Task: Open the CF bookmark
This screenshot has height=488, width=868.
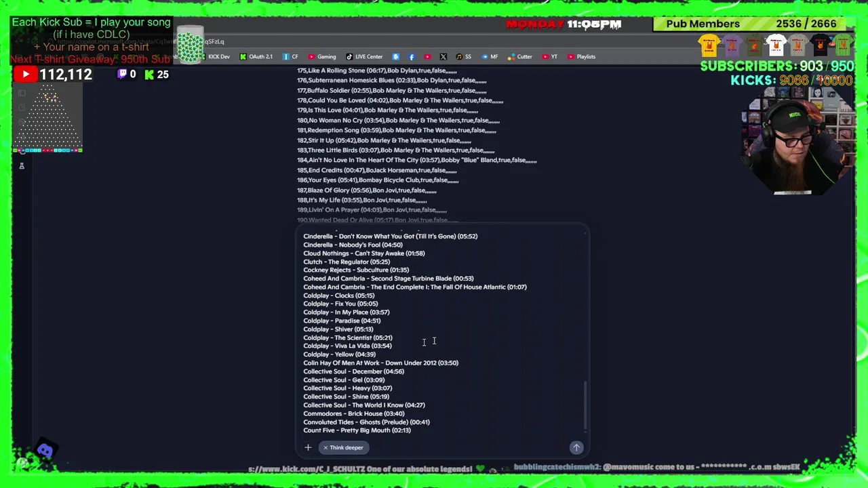Action: pos(290,57)
